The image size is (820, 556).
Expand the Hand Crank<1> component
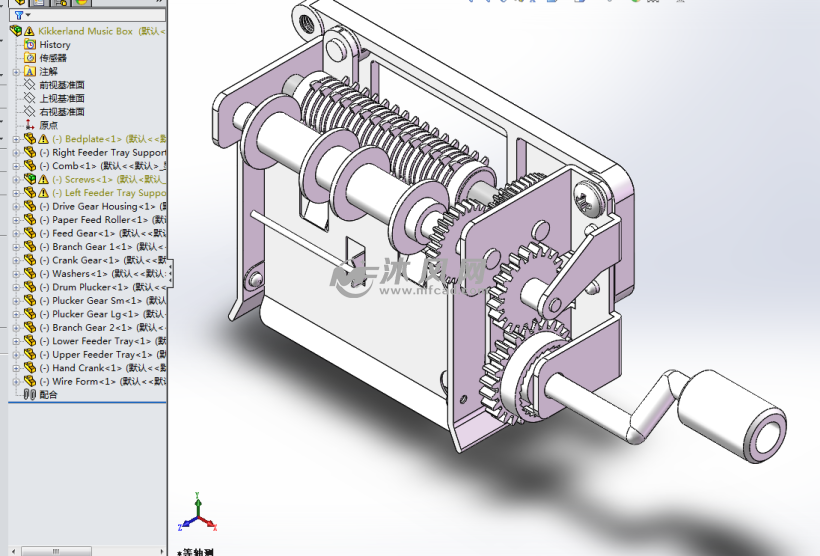(15, 368)
